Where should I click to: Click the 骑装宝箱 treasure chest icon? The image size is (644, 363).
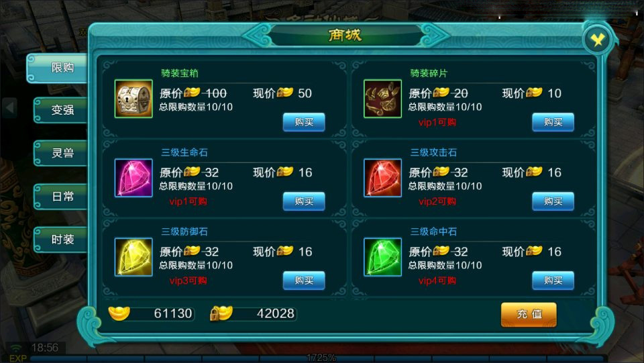click(x=133, y=99)
